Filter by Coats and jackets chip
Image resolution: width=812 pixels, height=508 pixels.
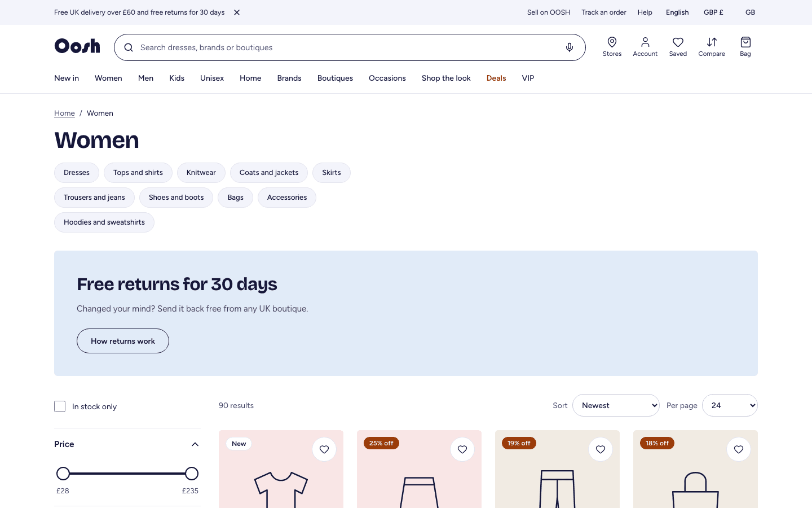pyautogui.click(x=269, y=173)
